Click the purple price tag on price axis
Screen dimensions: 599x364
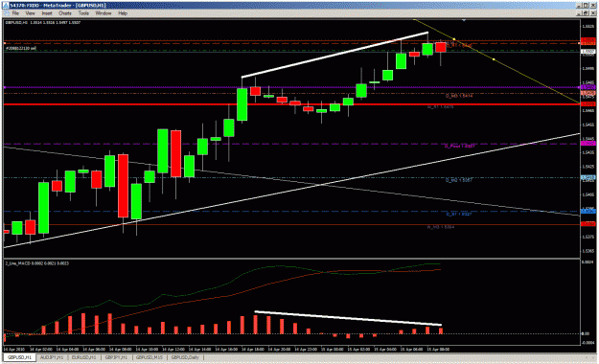(587, 87)
